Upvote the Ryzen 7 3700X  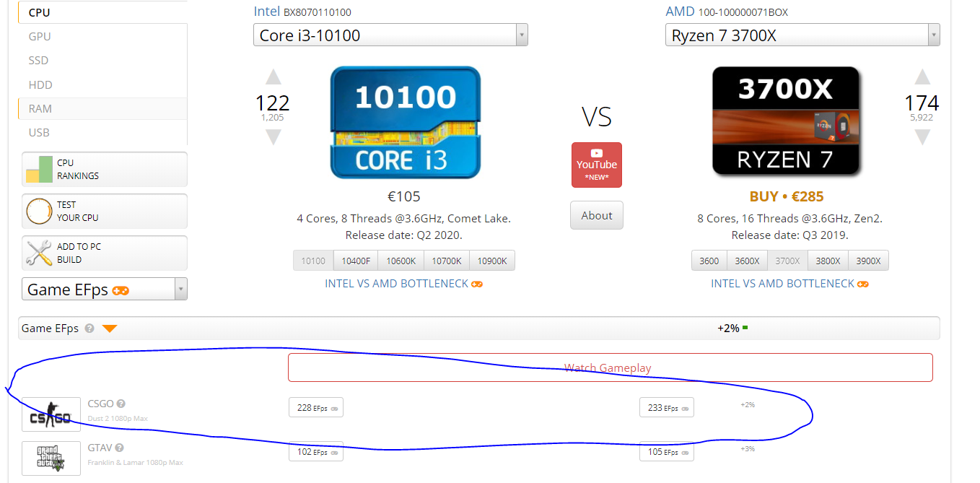pos(922,77)
